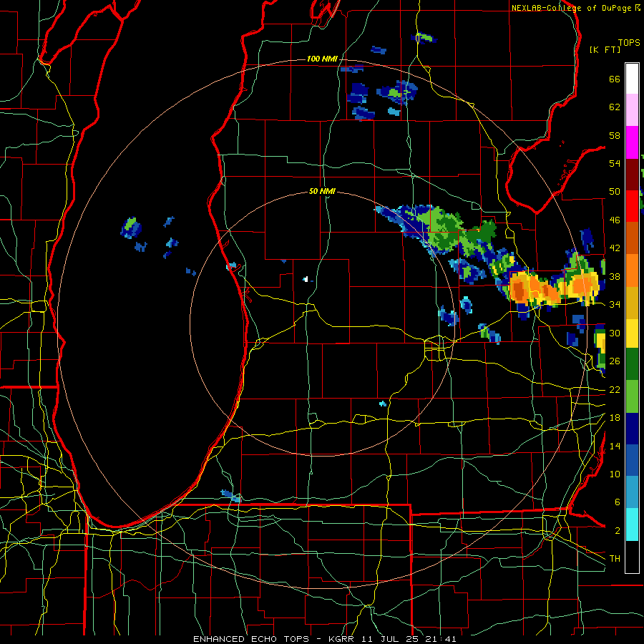Click the dark red swatch on the color scale
This screenshot has width=644, height=644.
[x=632, y=175]
